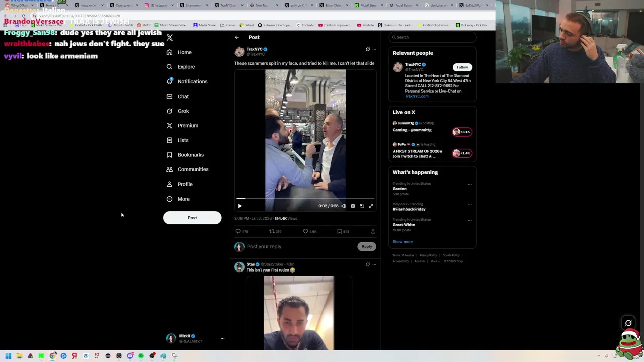This screenshot has height=362, width=644.
Task: Open the Garden trending topic
Action: pos(399,189)
